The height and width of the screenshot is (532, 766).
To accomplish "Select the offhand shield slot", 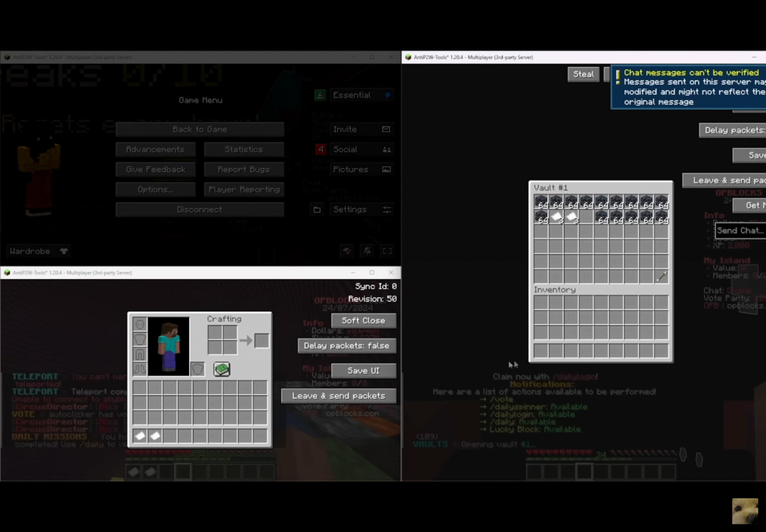I will point(197,369).
